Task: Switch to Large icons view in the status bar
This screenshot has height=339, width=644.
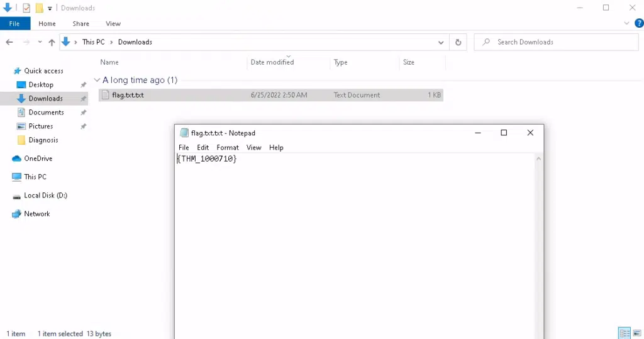Action: point(637,333)
